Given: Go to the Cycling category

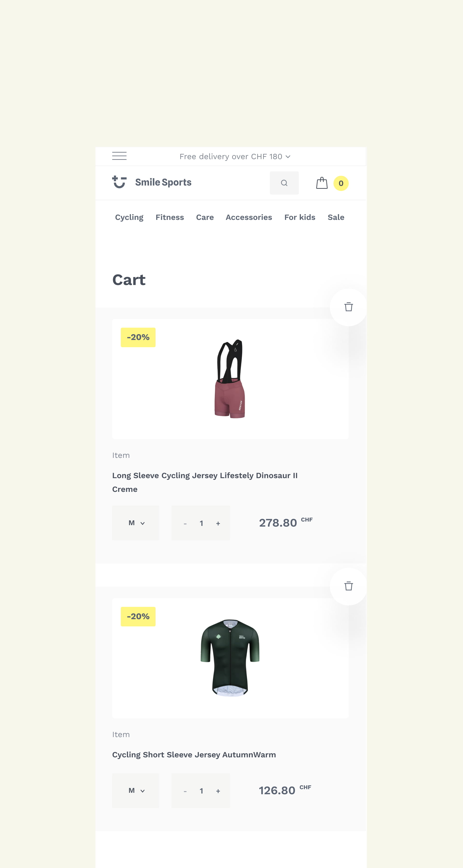Looking at the screenshot, I should [129, 217].
